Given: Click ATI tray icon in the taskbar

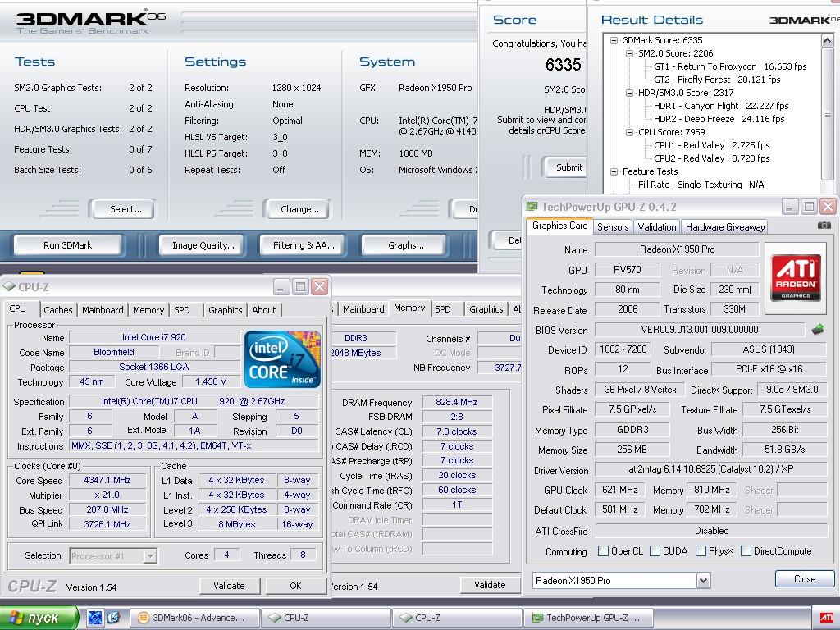Looking at the screenshot, I should click(826, 618).
